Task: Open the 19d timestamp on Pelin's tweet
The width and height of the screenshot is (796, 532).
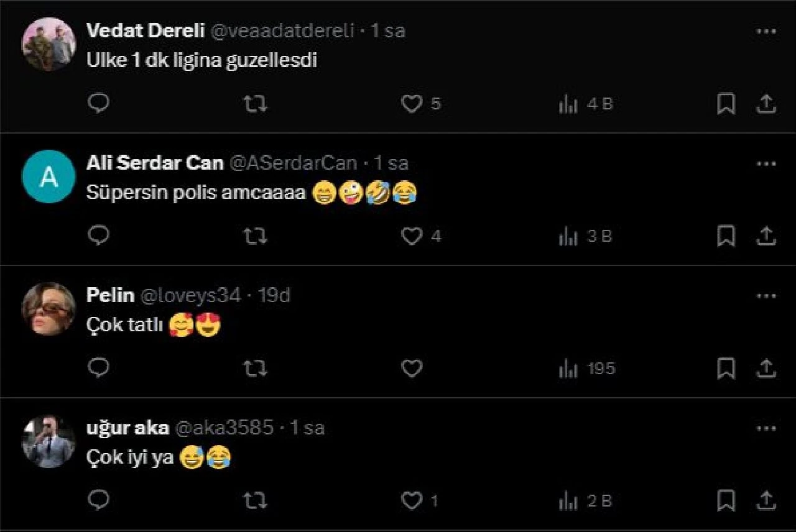Action: tap(274, 295)
